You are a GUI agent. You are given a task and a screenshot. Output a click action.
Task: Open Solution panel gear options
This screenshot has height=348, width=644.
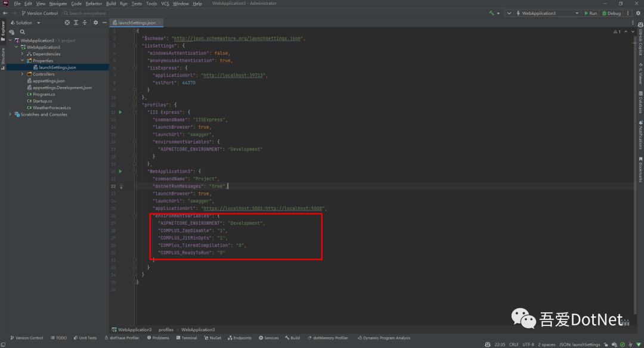95,23
